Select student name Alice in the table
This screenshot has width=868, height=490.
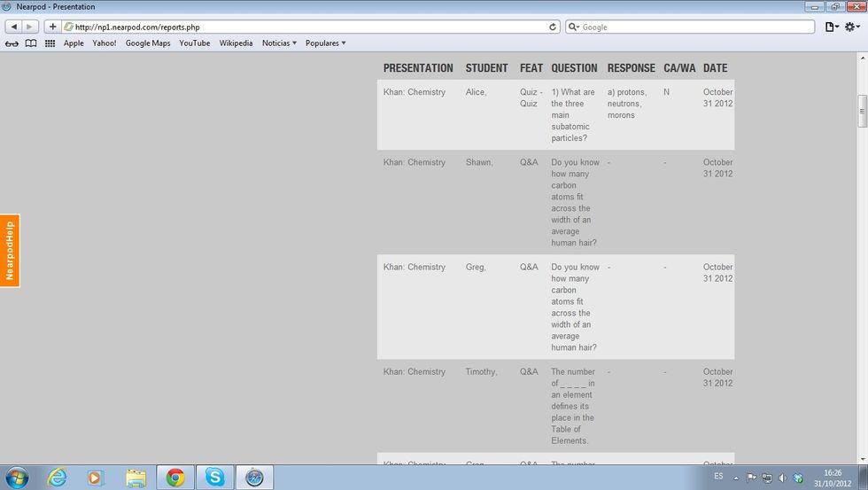coord(477,92)
